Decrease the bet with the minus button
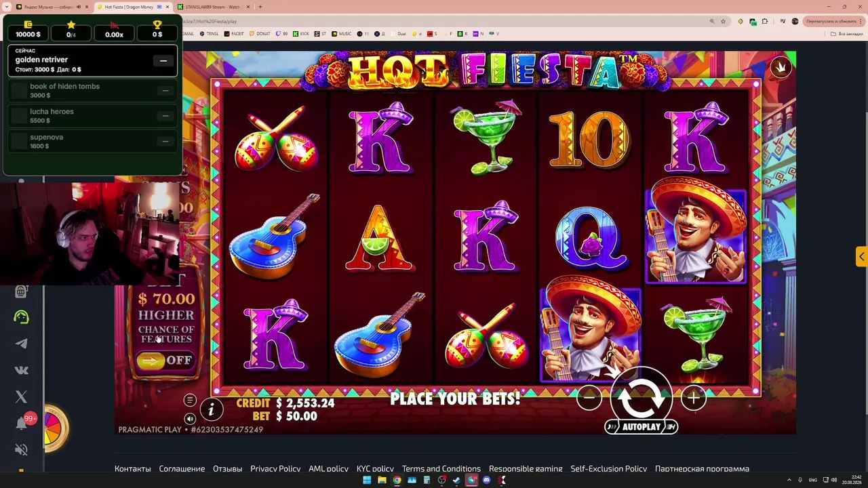Viewport: 868px width, 488px height. click(589, 399)
